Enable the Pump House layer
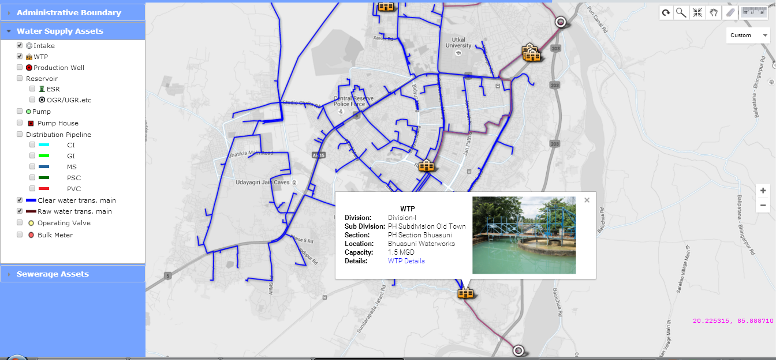Viewport: 776px width, 360px height. 20,123
